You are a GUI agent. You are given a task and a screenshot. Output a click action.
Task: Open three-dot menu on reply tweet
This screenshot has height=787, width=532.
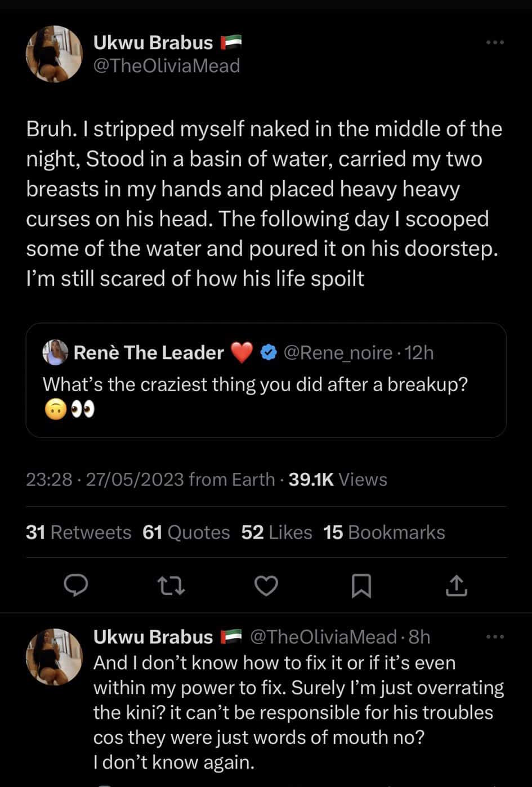495,637
